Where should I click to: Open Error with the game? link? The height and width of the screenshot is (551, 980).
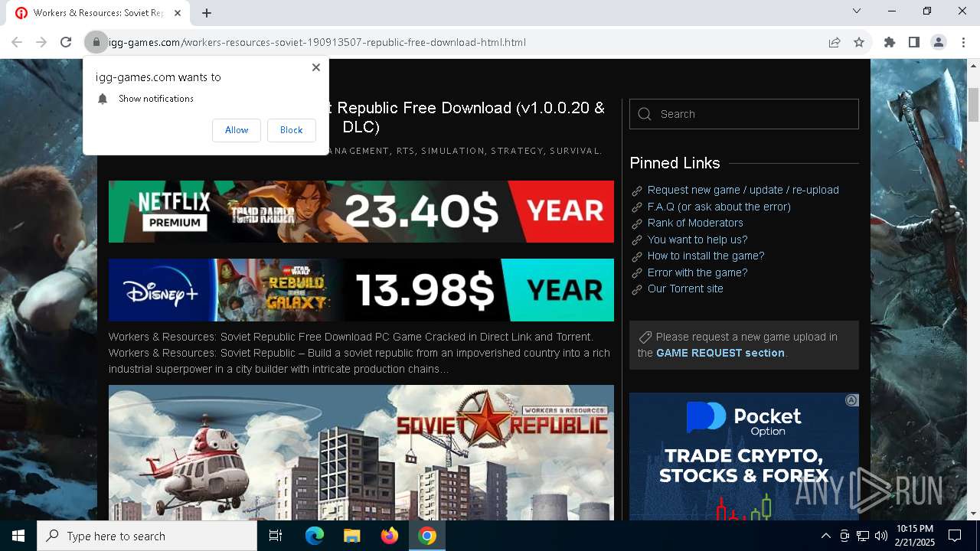click(697, 272)
